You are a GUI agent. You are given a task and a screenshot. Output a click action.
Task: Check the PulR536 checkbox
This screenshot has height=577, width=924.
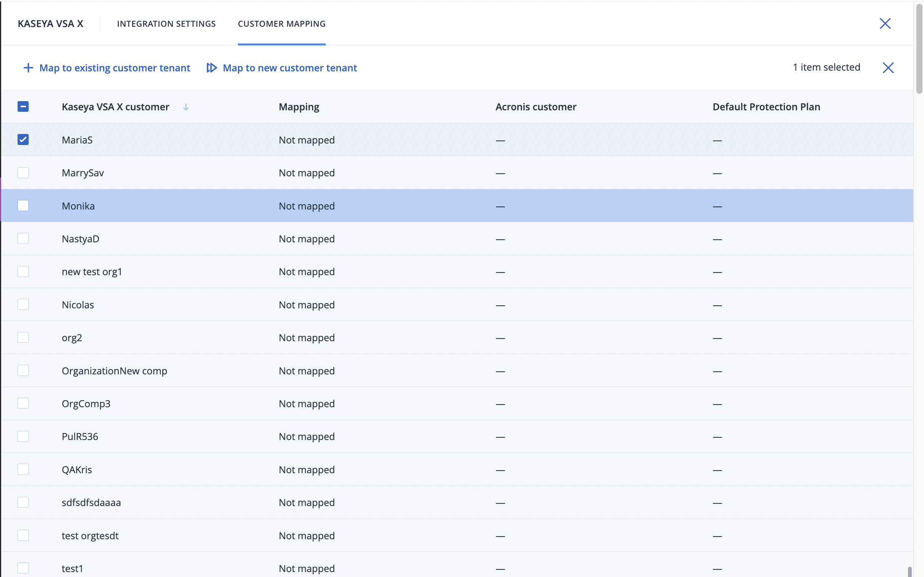point(23,436)
